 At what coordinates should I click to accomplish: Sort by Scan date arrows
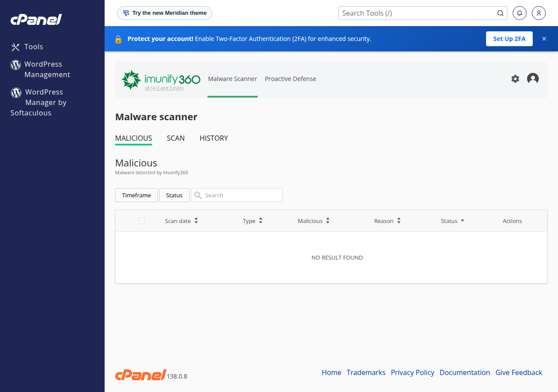(x=196, y=221)
